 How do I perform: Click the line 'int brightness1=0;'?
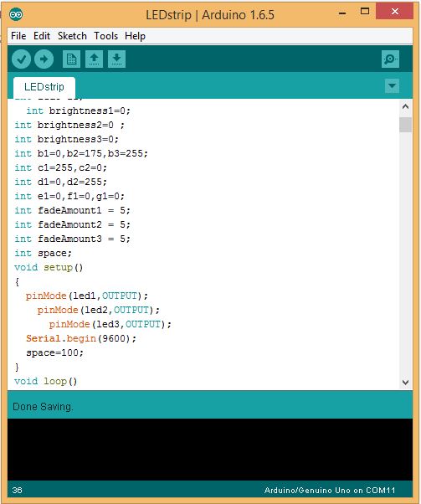pos(79,111)
